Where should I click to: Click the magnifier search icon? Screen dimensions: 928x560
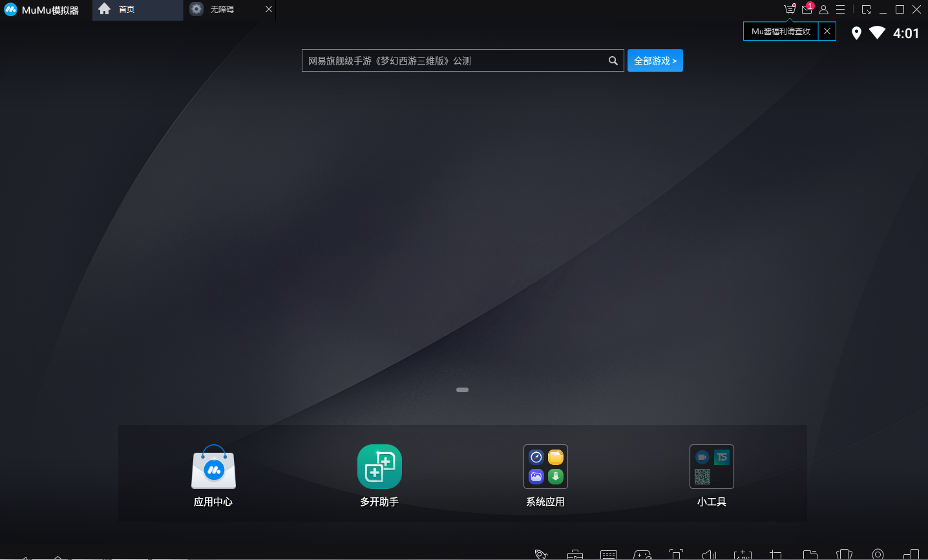pos(613,61)
